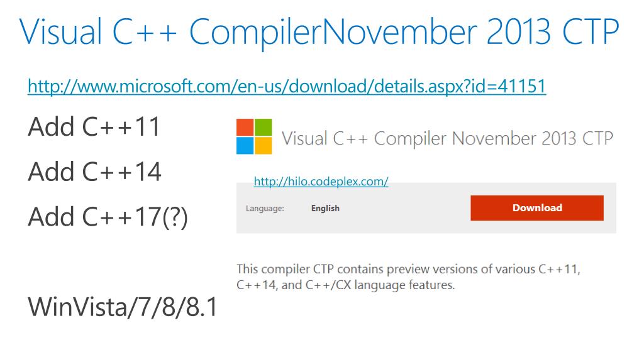Click the blue square of Microsoft logo
Image resolution: width=644 pixels, height=362 pixels.
(x=245, y=146)
